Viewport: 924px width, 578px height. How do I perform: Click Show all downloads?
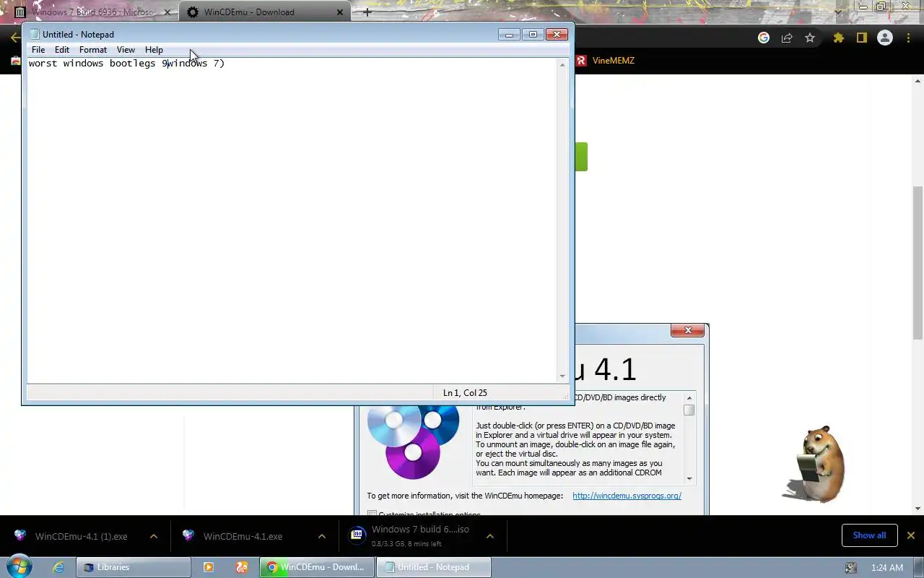tap(869, 535)
